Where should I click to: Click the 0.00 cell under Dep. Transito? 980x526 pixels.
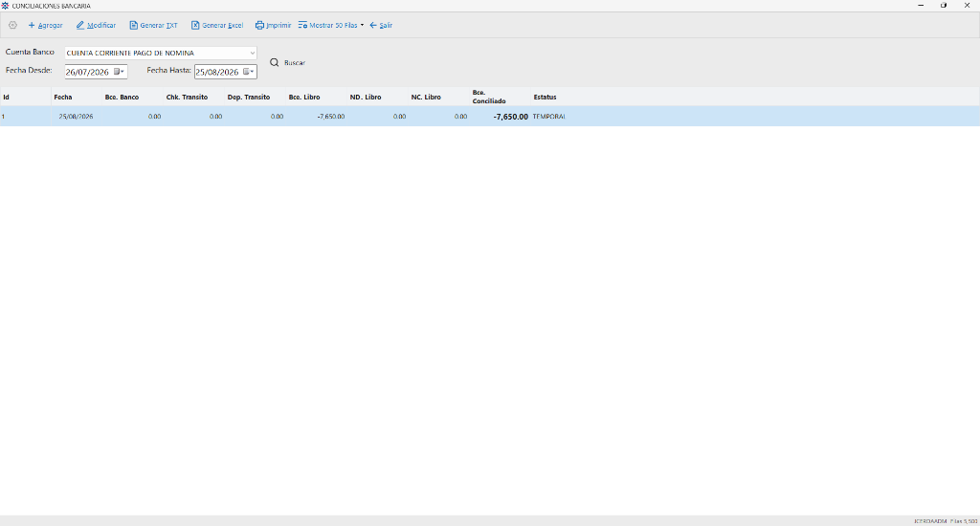click(256, 116)
